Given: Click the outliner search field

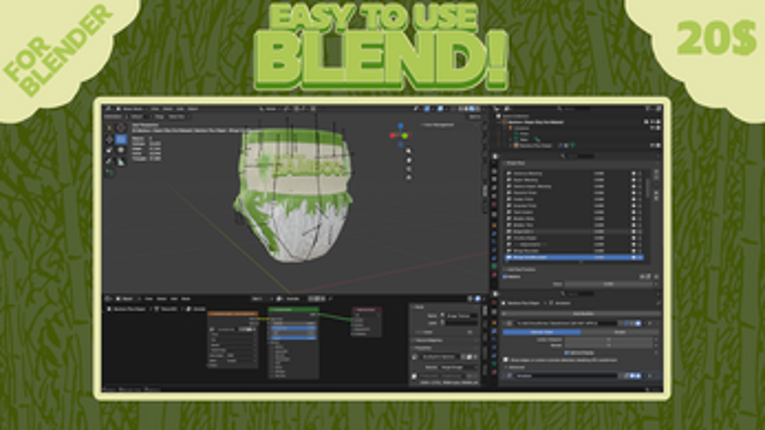Looking at the screenshot, I should coord(576,109).
